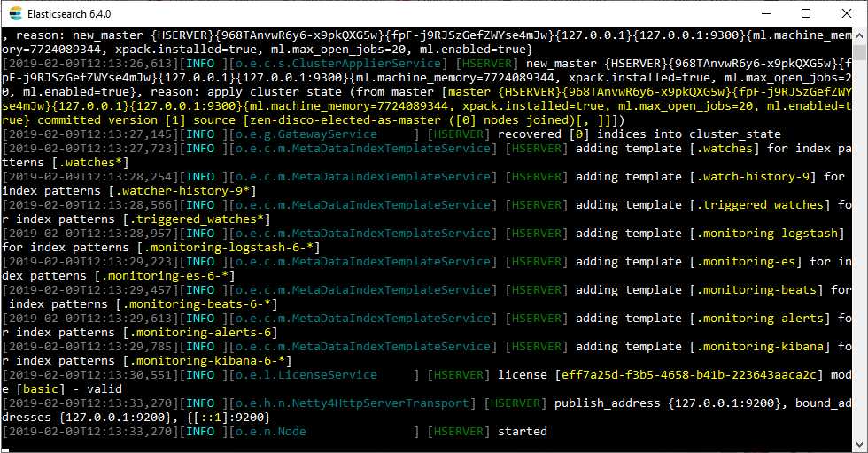Click the template name ".monitoring-beats"
Viewport: 868px width, 453px height.
tap(756, 290)
